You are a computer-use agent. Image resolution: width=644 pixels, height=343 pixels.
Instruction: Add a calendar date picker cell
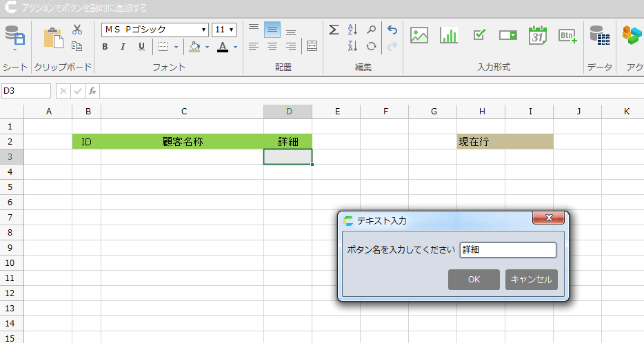[x=538, y=35]
